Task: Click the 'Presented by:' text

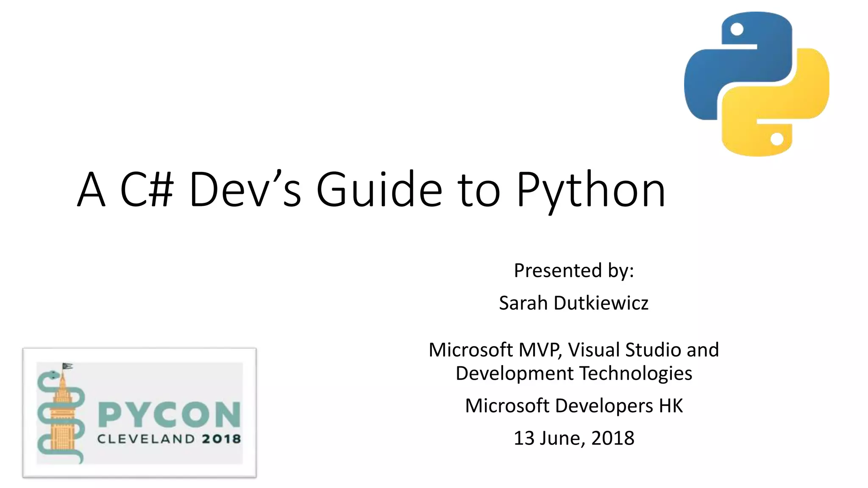Action: (x=573, y=270)
